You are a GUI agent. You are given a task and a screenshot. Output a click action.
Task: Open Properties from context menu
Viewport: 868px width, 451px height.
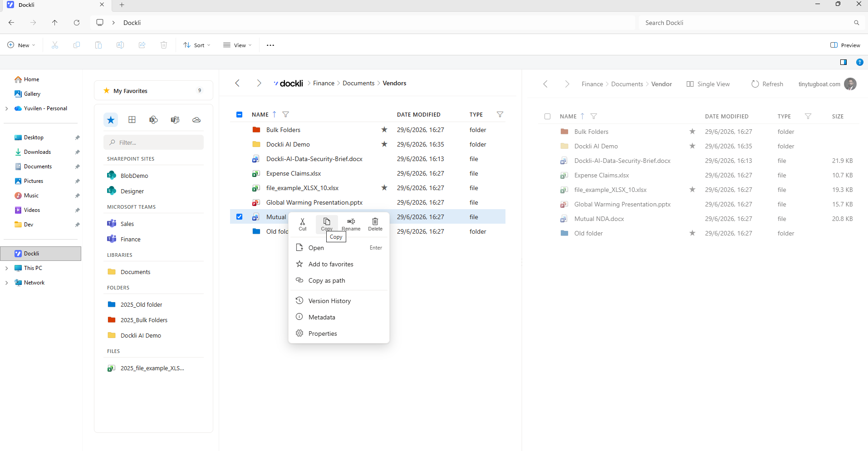[x=338, y=333]
